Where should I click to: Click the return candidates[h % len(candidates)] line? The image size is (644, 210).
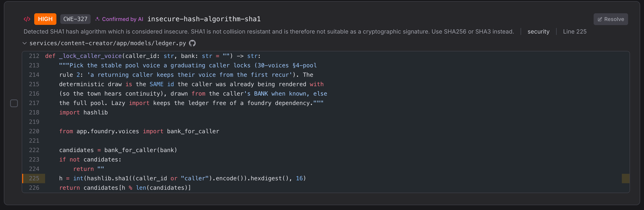pos(125,188)
